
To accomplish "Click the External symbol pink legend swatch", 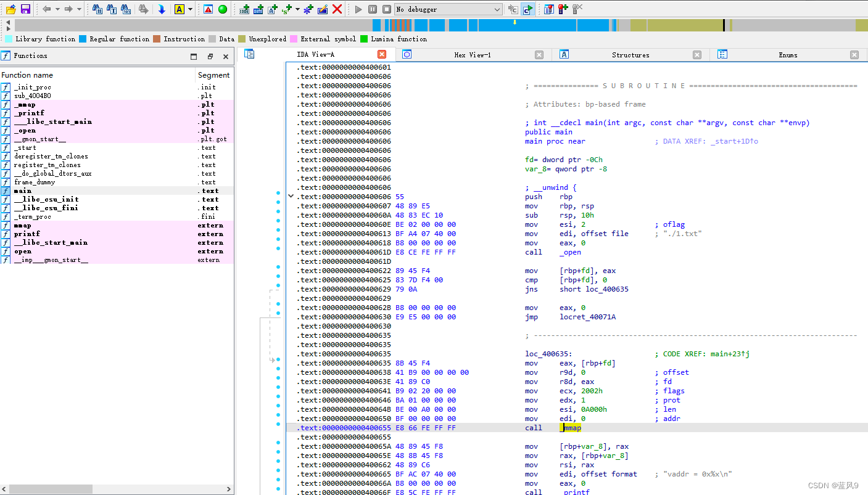I will click(x=294, y=39).
